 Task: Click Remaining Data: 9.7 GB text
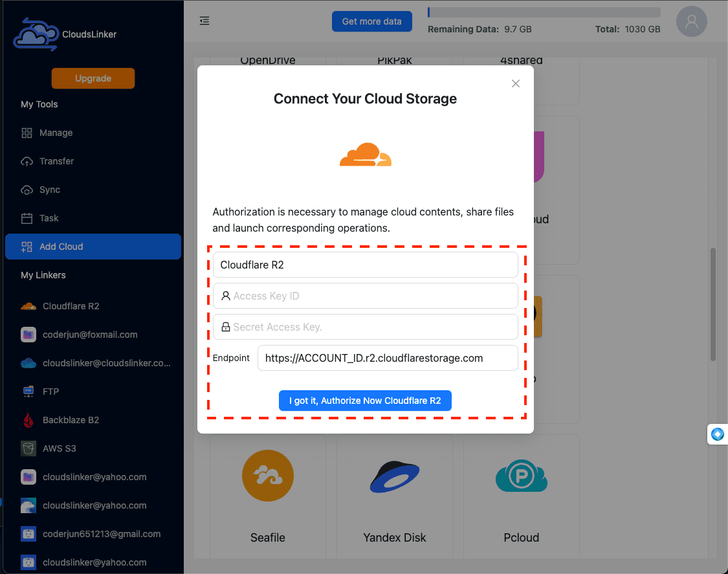(480, 29)
